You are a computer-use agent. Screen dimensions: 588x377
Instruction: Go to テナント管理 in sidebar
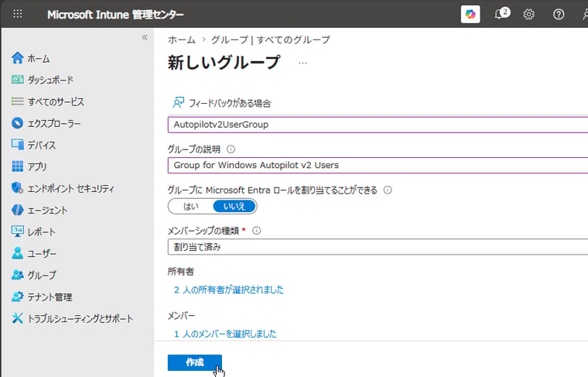(50, 297)
